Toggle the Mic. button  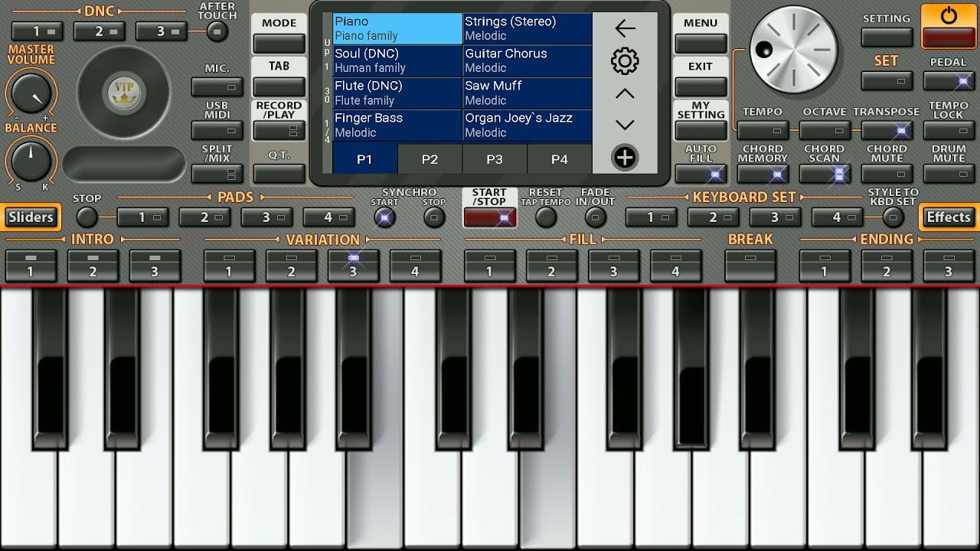tap(217, 86)
